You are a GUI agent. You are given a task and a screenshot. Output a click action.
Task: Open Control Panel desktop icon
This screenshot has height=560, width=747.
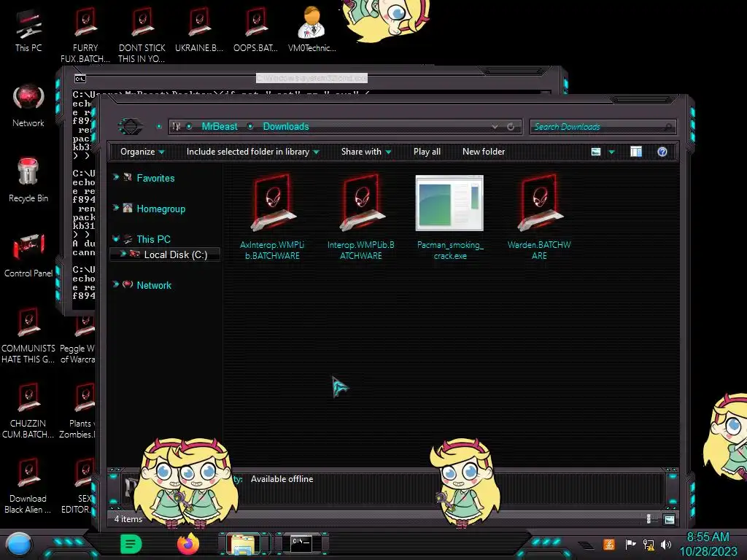coord(28,255)
